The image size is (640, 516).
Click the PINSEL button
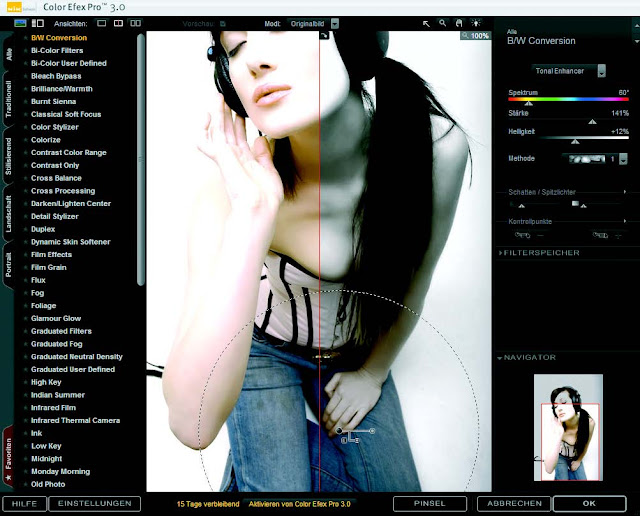click(x=430, y=504)
